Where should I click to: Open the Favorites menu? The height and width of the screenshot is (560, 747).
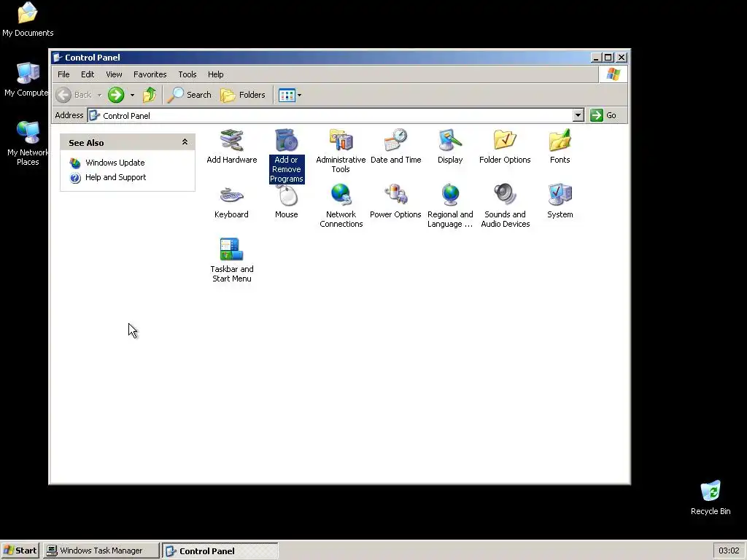(x=150, y=74)
